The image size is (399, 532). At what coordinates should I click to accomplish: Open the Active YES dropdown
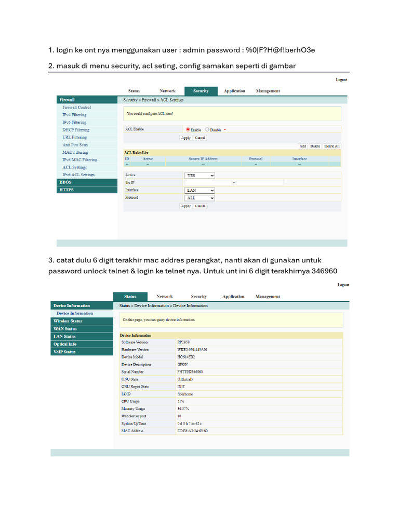200,176
